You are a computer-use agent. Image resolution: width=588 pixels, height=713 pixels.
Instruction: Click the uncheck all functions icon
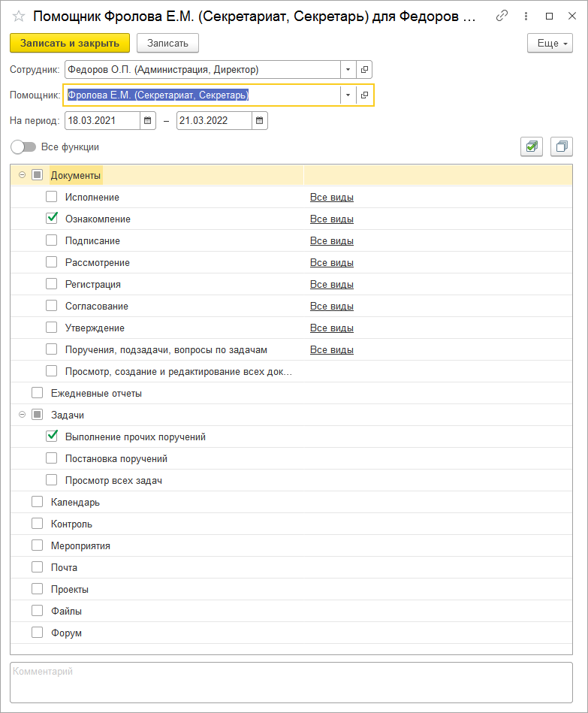[x=561, y=147]
